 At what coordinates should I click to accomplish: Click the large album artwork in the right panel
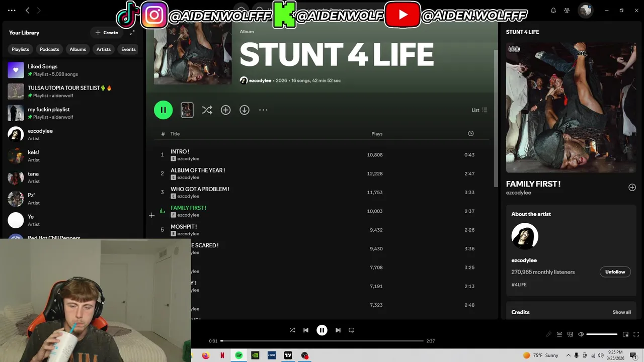click(571, 108)
